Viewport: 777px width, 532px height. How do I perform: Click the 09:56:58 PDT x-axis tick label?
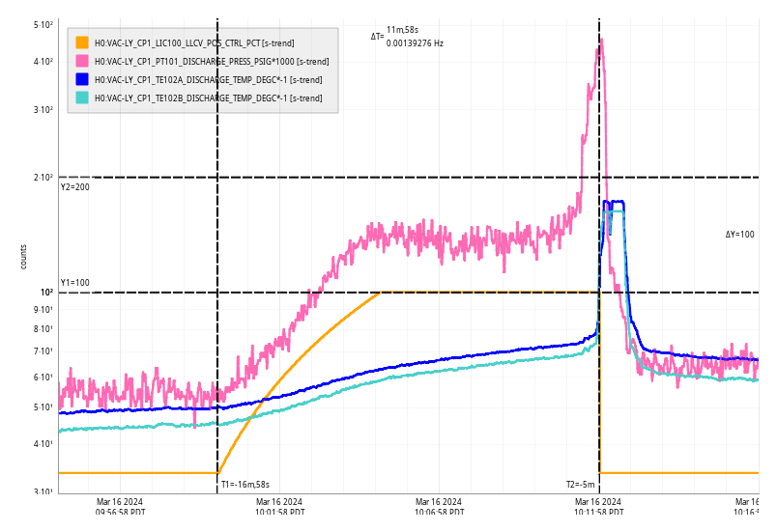point(121,507)
